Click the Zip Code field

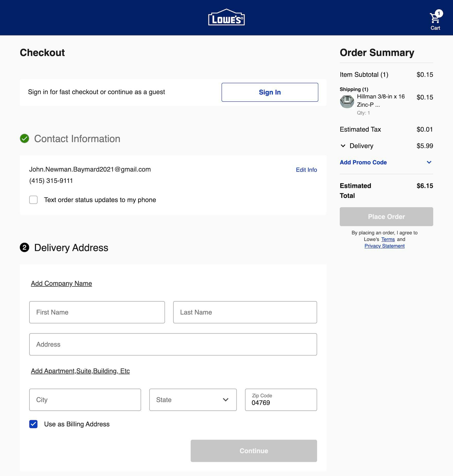point(281,400)
